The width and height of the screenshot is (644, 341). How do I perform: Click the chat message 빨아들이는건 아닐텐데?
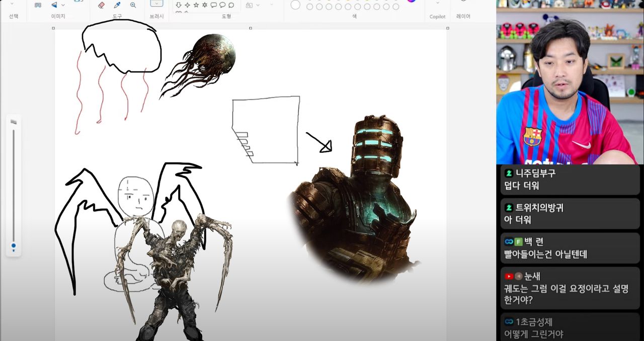pyautogui.click(x=545, y=254)
